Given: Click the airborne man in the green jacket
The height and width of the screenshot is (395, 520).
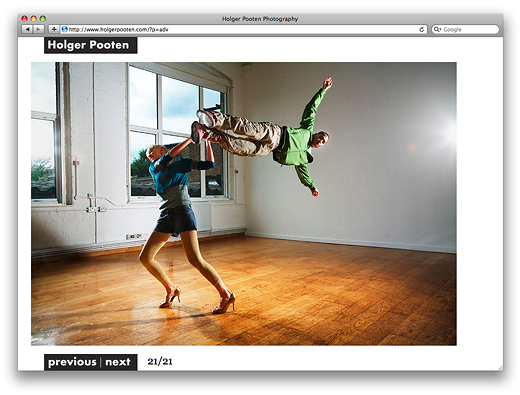Looking at the screenshot, I should point(263,136).
